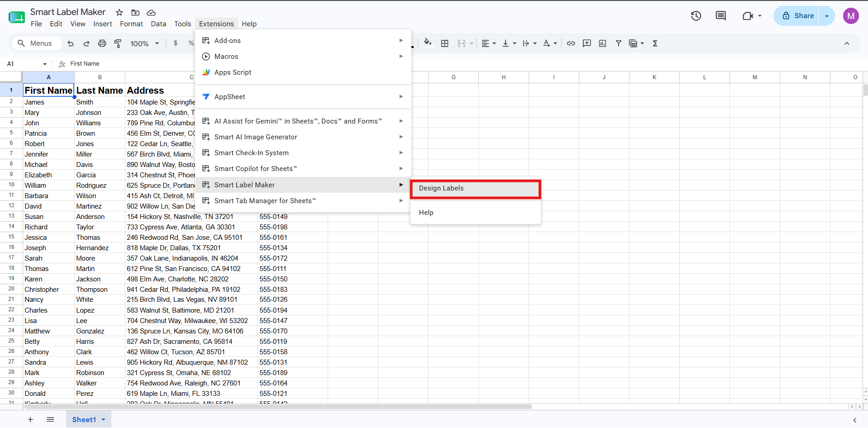Image resolution: width=868 pixels, height=428 pixels.
Task: Select the Paint format icon
Action: [118, 43]
